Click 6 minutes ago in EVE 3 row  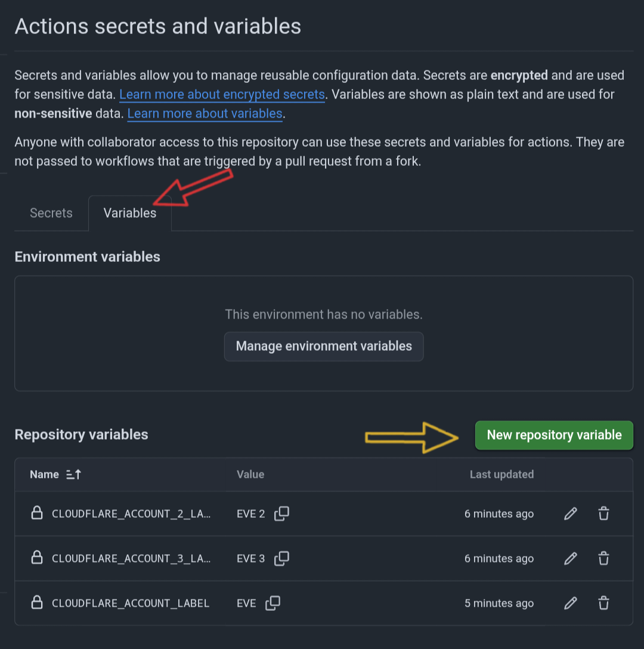coord(499,559)
